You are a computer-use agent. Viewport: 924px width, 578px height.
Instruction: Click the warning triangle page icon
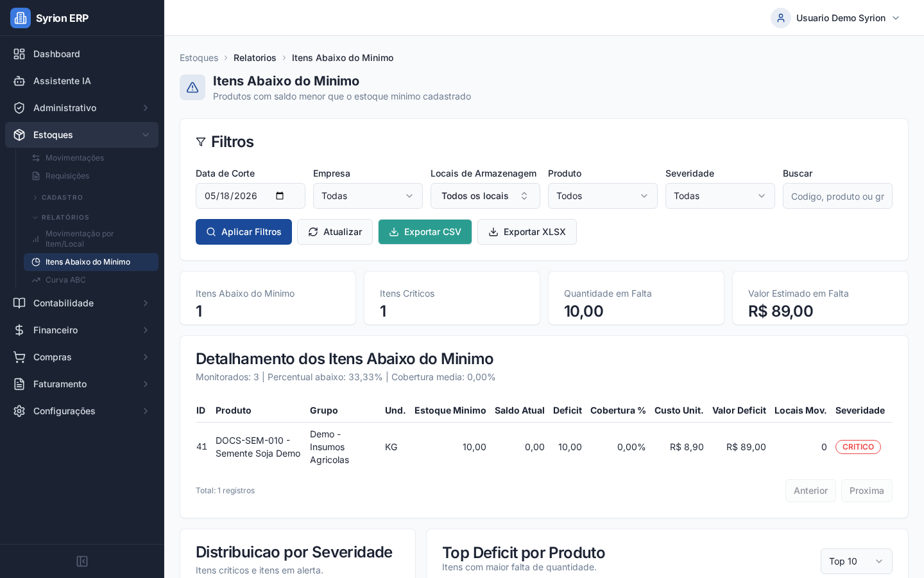coord(193,87)
